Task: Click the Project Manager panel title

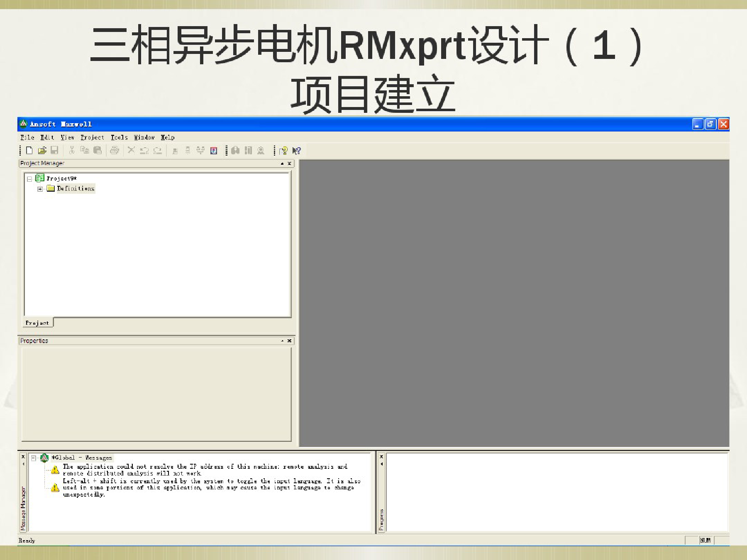Action: point(42,163)
